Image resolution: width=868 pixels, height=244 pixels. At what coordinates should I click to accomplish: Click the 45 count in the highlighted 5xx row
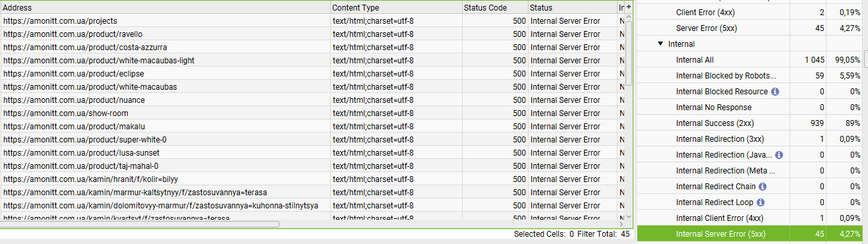(820, 233)
